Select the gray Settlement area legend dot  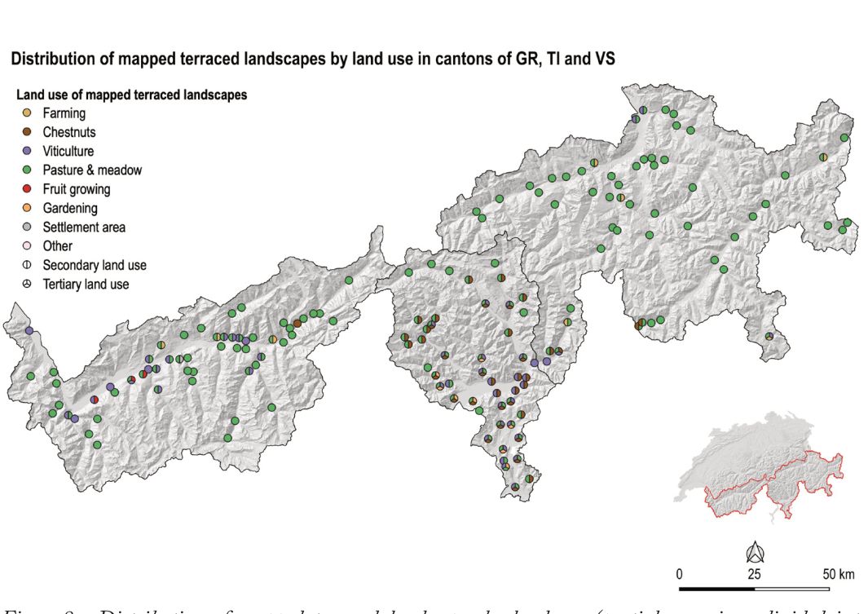point(27,227)
